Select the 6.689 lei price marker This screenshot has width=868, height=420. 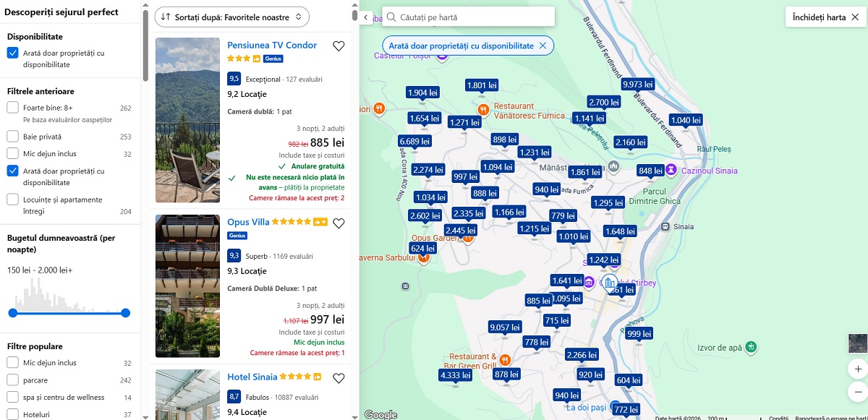[x=414, y=141]
